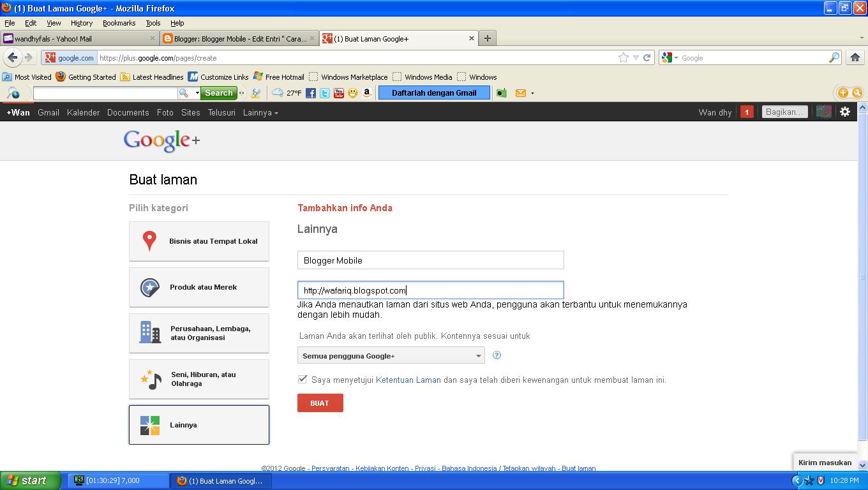Open the File menu
The height and width of the screenshot is (490, 868).
click(x=10, y=23)
